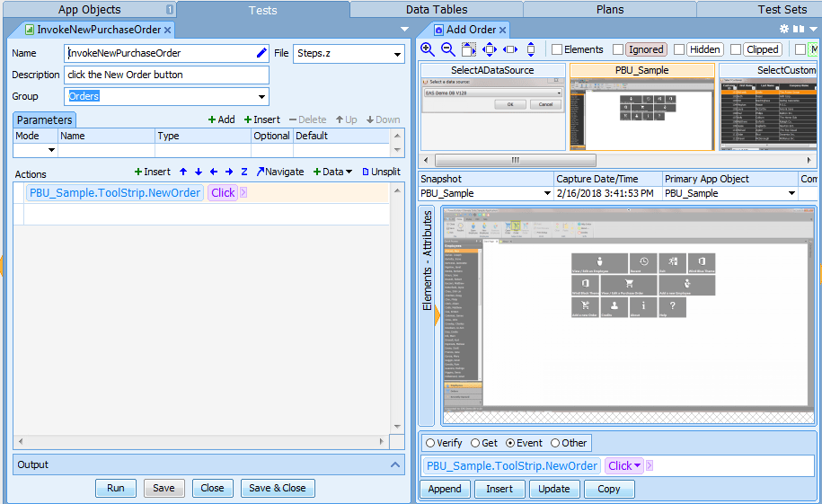Open the Group dropdown showing Orders

pyautogui.click(x=261, y=96)
